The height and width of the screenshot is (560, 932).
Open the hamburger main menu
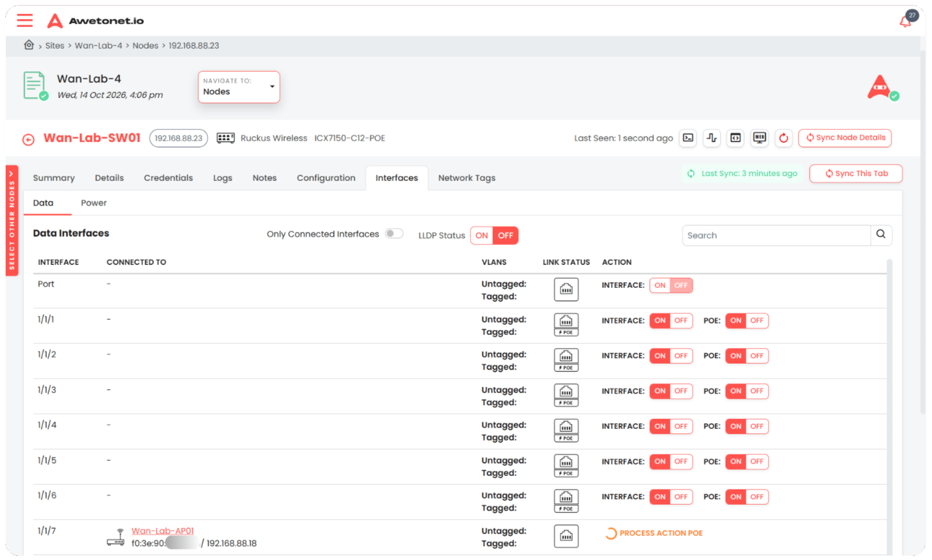[x=25, y=21]
